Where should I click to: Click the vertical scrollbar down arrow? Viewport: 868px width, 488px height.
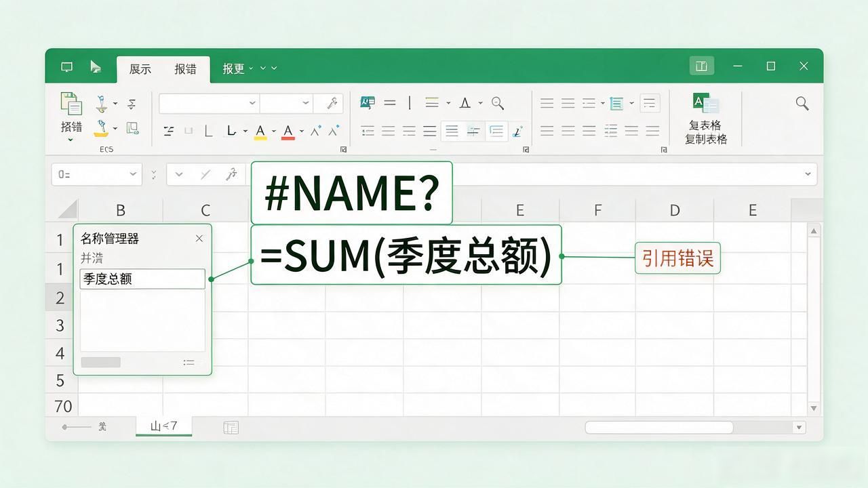click(x=814, y=408)
